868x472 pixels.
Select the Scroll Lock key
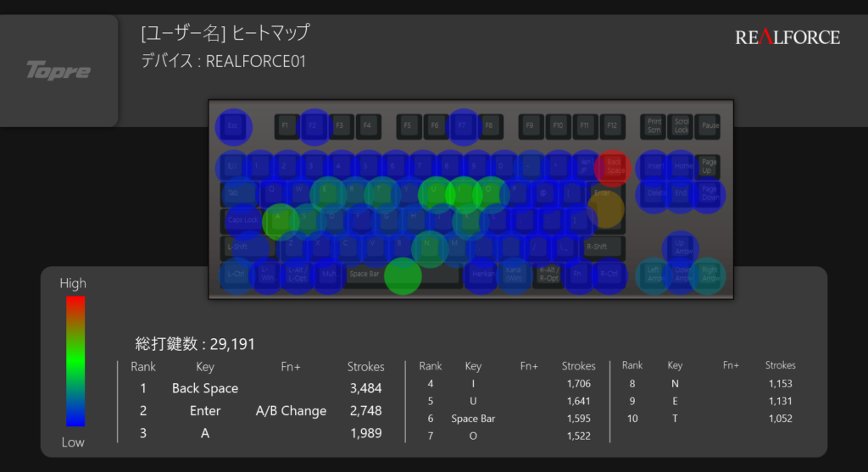[x=682, y=126]
